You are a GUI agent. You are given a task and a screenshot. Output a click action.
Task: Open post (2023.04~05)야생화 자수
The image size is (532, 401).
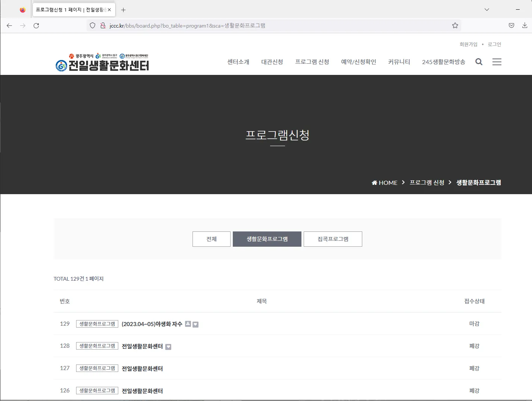coord(152,324)
